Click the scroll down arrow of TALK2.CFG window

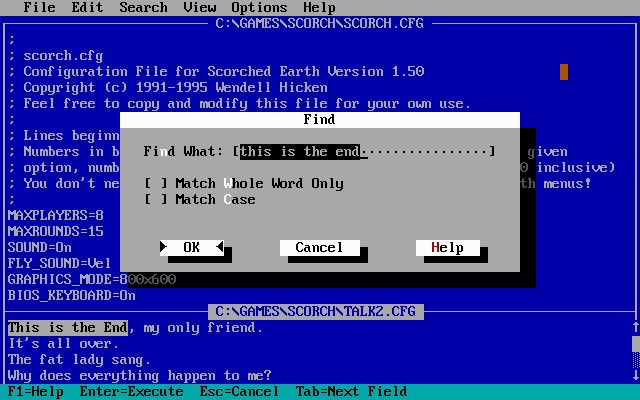pyautogui.click(x=636, y=375)
